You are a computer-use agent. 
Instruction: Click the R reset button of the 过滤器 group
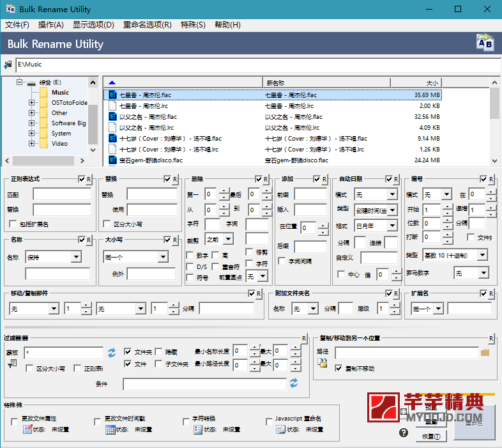304,338
